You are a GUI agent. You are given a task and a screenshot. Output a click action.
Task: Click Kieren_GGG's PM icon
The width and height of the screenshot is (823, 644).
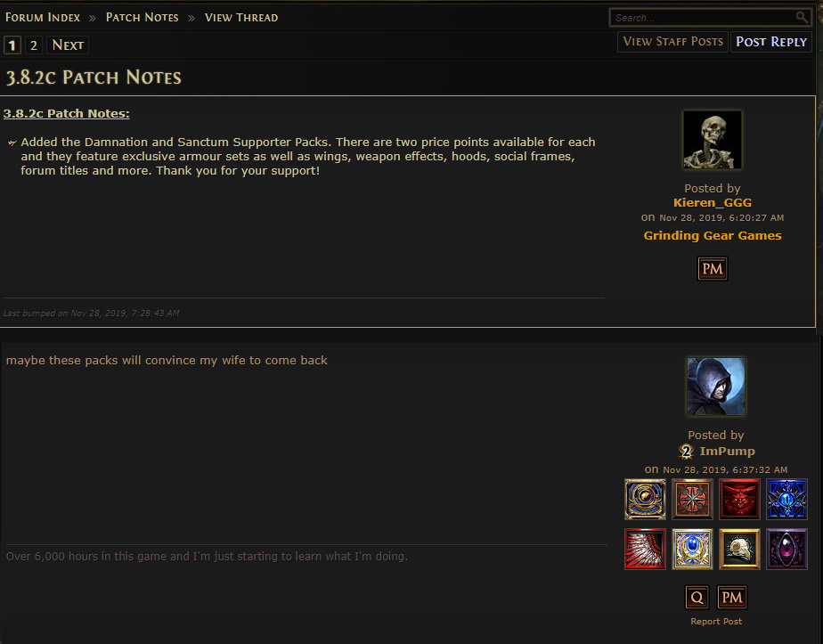click(x=713, y=269)
